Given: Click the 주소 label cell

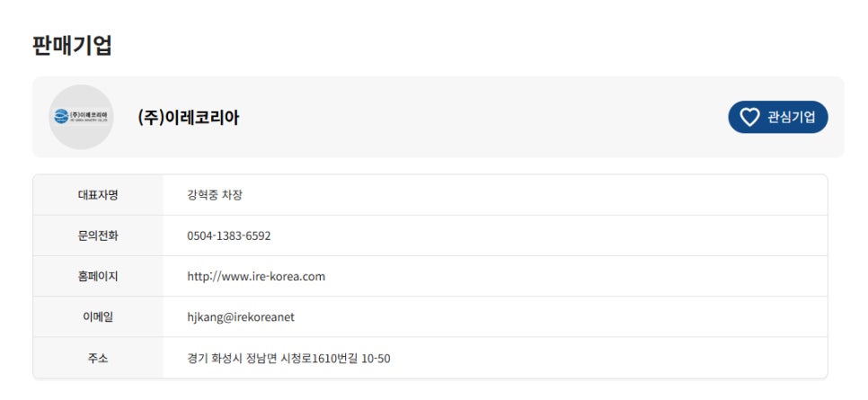Looking at the screenshot, I should tap(98, 359).
